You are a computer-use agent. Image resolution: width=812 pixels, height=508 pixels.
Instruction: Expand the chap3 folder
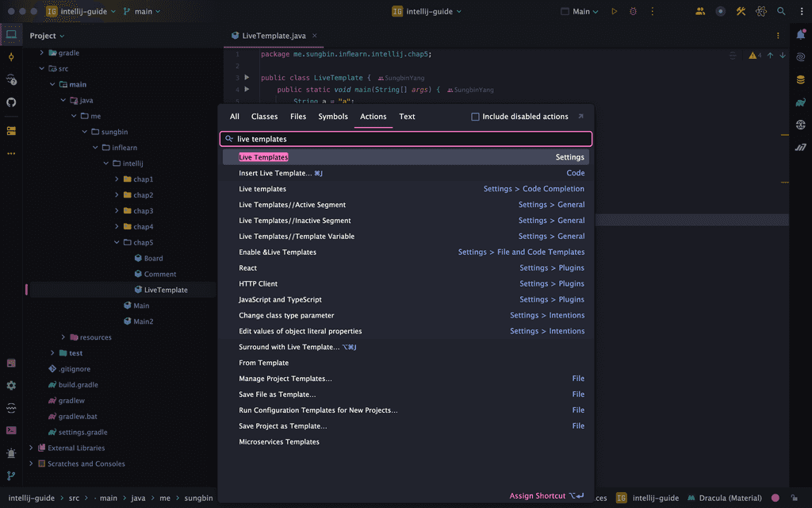point(117,210)
